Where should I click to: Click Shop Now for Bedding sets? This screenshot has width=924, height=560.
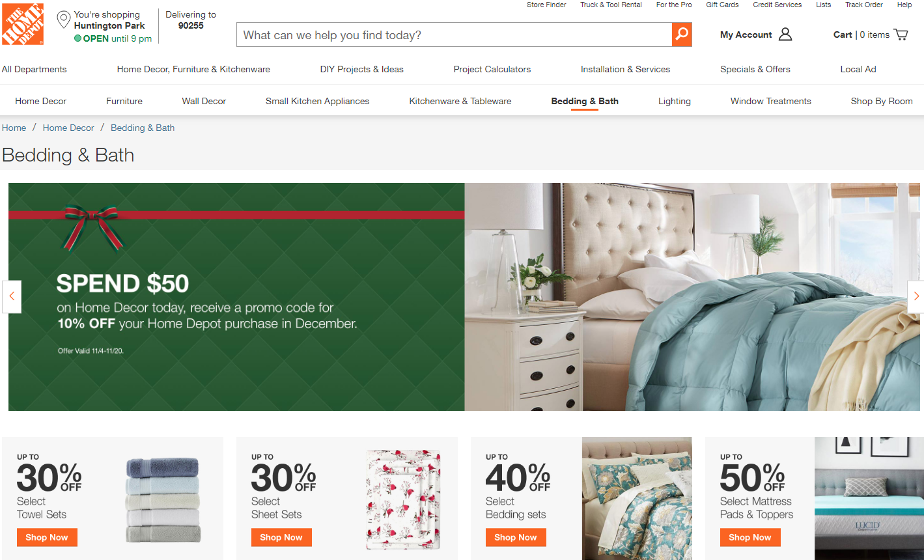516,537
